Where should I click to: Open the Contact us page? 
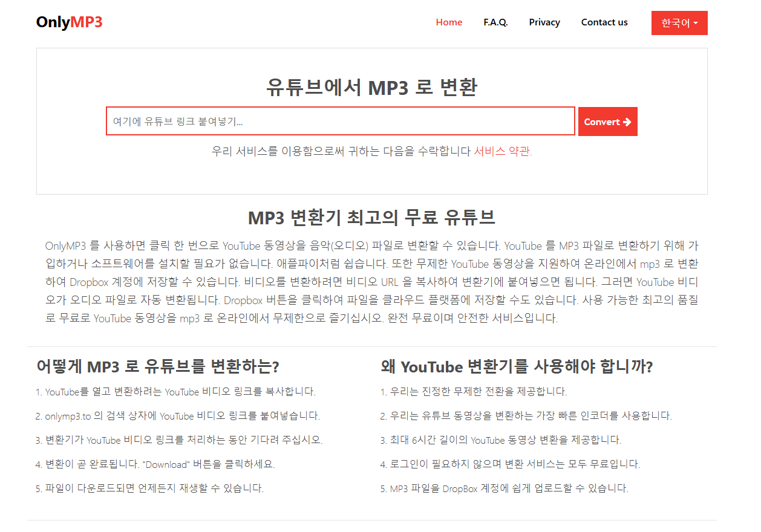point(604,22)
